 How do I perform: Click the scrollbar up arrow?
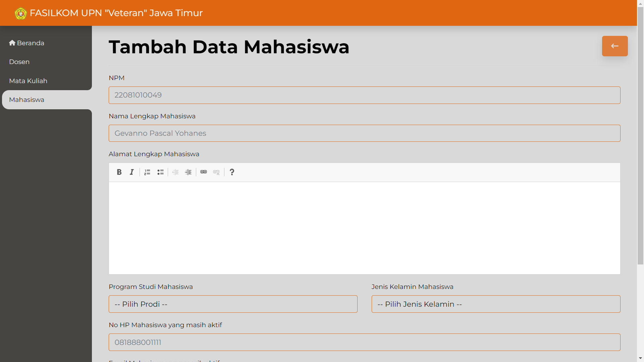[640, 3]
